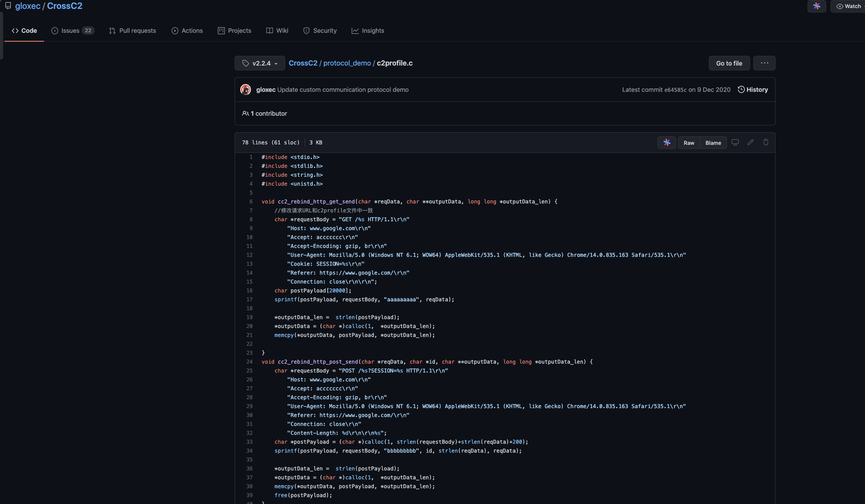Toggle Raw view of the file
865x504 pixels.
pos(689,143)
